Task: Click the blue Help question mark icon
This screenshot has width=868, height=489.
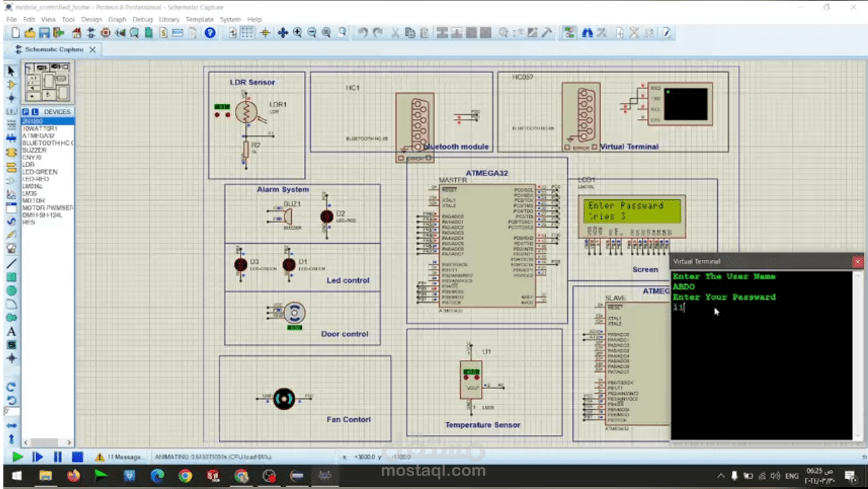Action: click(x=210, y=32)
